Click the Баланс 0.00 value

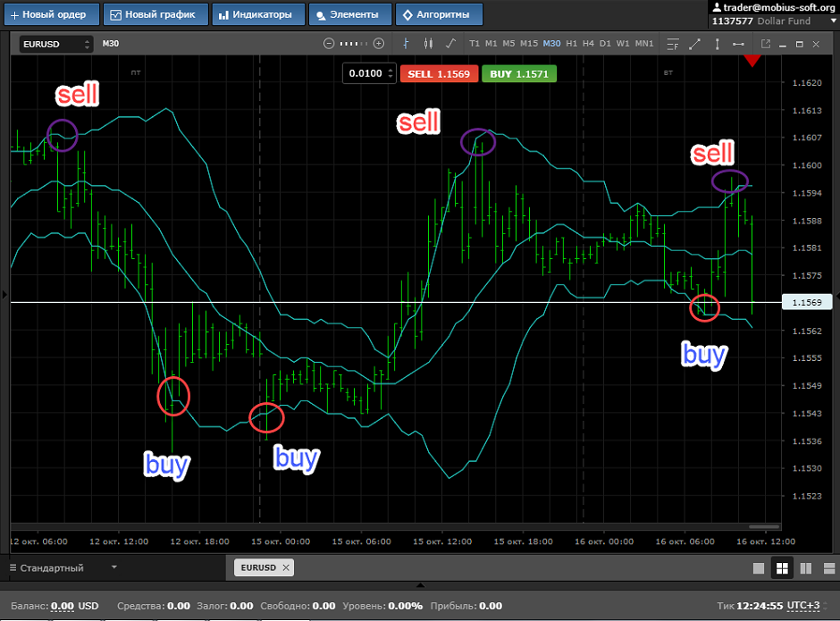[x=63, y=606]
